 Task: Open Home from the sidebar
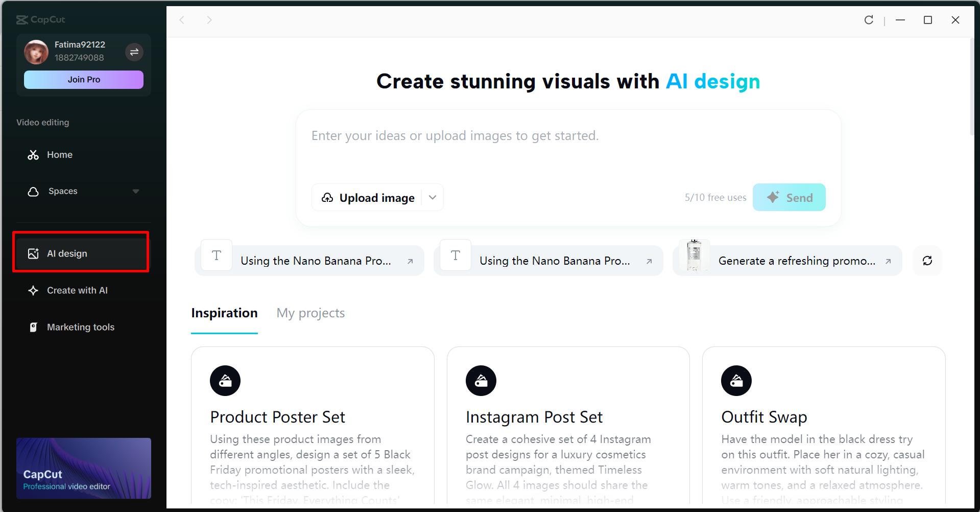click(x=59, y=154)
